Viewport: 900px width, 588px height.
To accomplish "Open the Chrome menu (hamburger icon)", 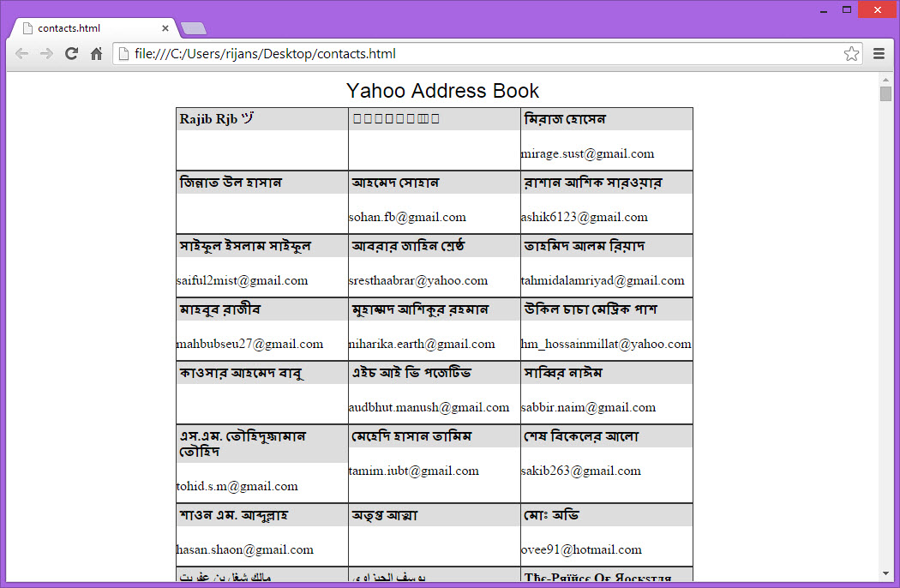I will point(879,53).
